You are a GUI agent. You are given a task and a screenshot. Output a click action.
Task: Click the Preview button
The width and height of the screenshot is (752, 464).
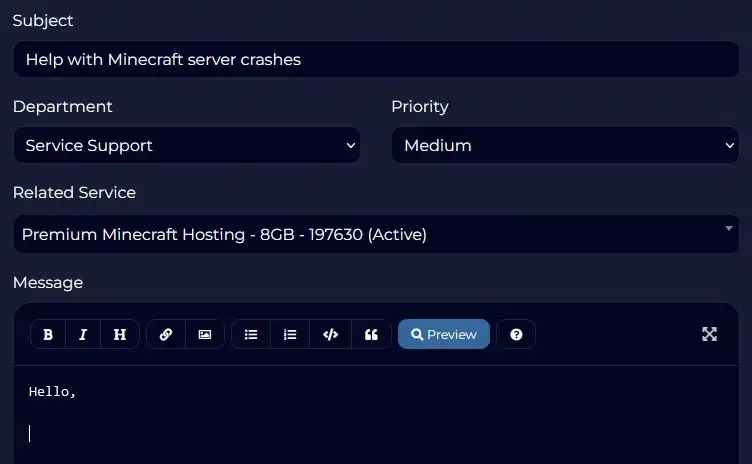[444, 335]
